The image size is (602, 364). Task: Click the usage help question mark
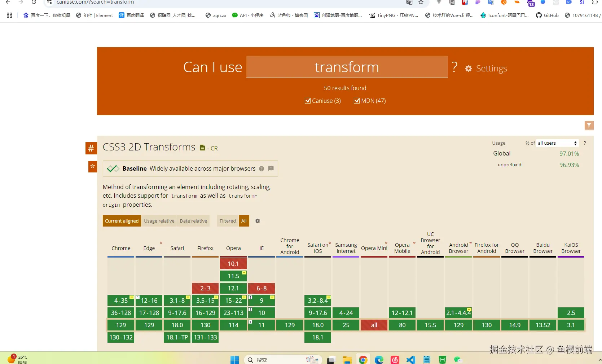tap(585, 143)
